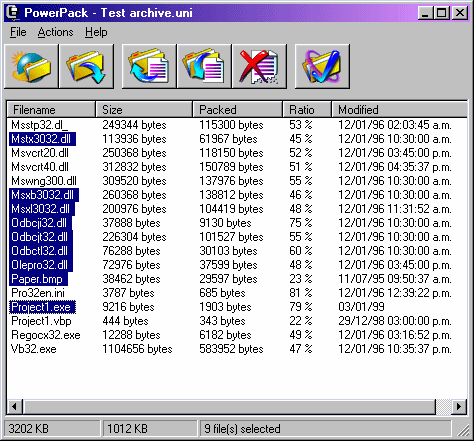Click the PowerPack title bar app icon
This screenshot has height=441, width=474.
coord(13,13)
